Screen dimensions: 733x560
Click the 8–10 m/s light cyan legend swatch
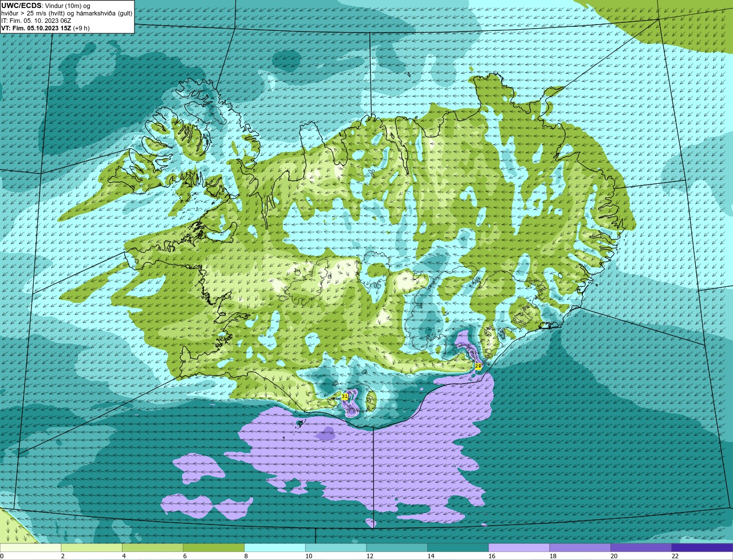[275, 547]
